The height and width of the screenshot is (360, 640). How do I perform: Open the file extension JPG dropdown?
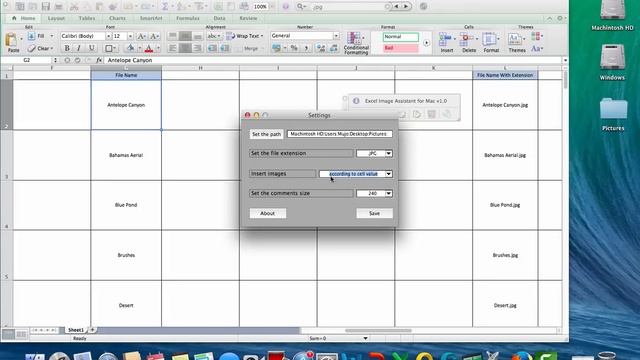[x=389, y=153]
